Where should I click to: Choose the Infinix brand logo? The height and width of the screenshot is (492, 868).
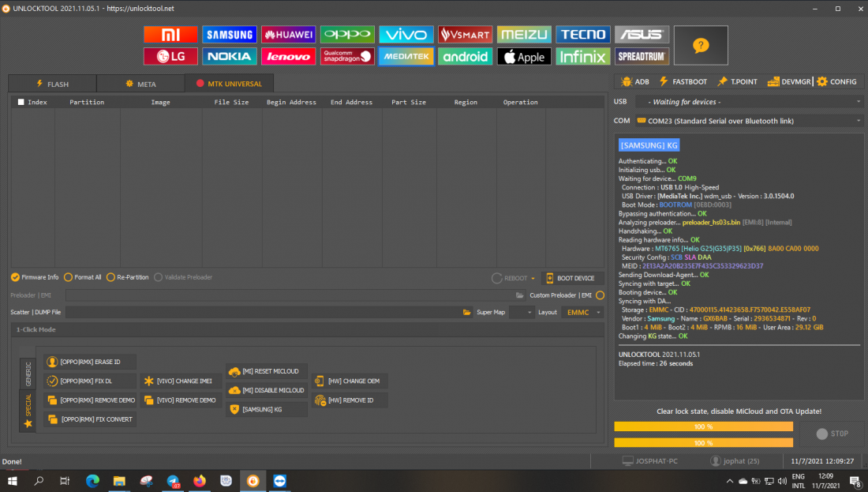(x=583, y=57)
